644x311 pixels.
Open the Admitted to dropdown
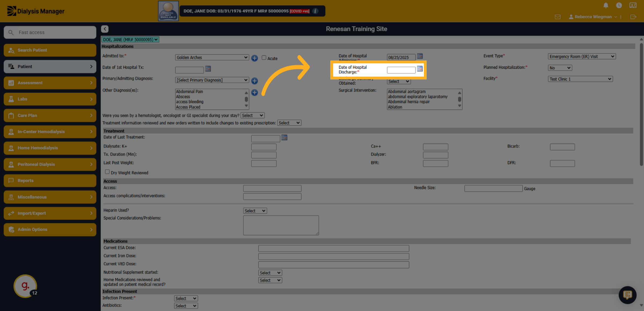pos(212,57)
